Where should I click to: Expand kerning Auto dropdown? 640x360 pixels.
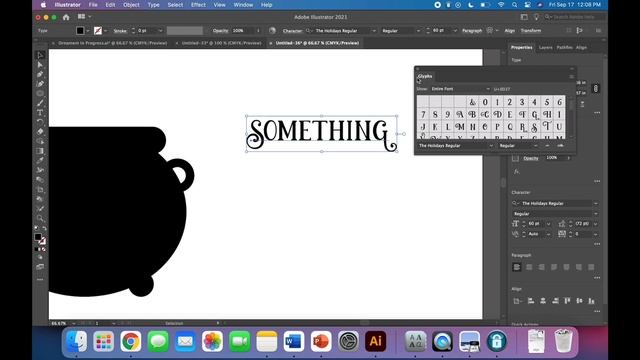[548, 234]
